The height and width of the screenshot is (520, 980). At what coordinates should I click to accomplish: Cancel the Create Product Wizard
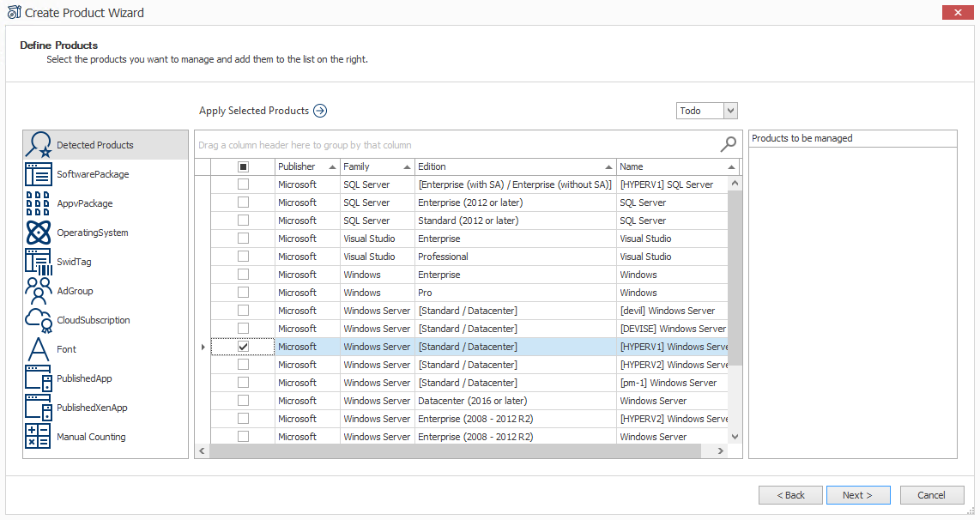point(931,495)
